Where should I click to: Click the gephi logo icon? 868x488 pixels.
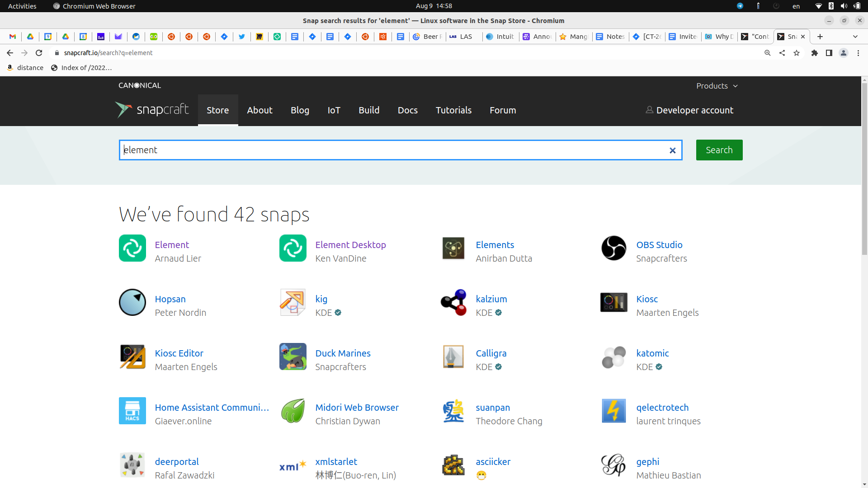point(613,465)
